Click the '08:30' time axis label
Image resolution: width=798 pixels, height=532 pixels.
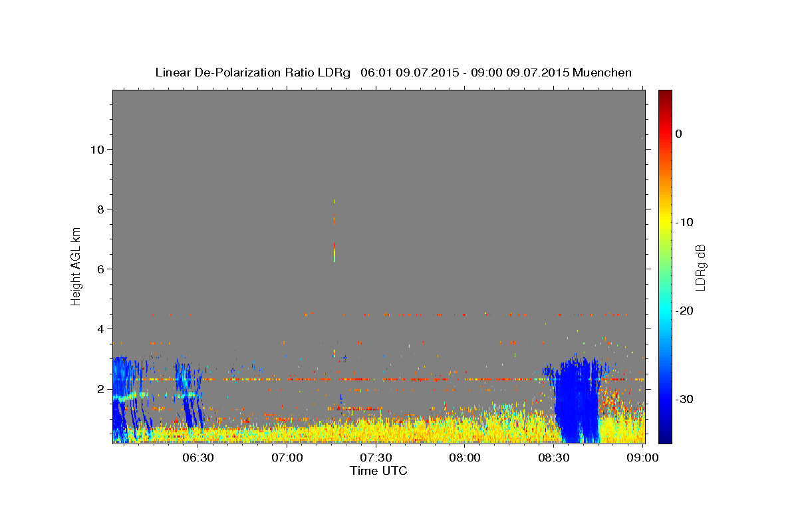pos(553,458)
